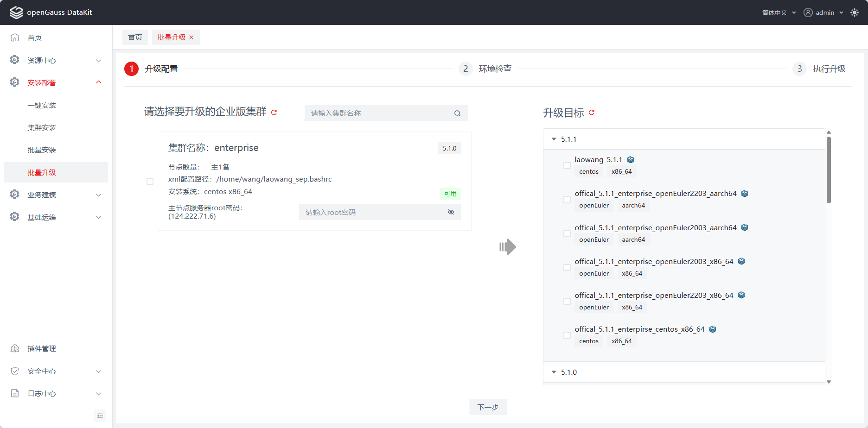Click the openGauss DataKit logo

tap(17, 13)
